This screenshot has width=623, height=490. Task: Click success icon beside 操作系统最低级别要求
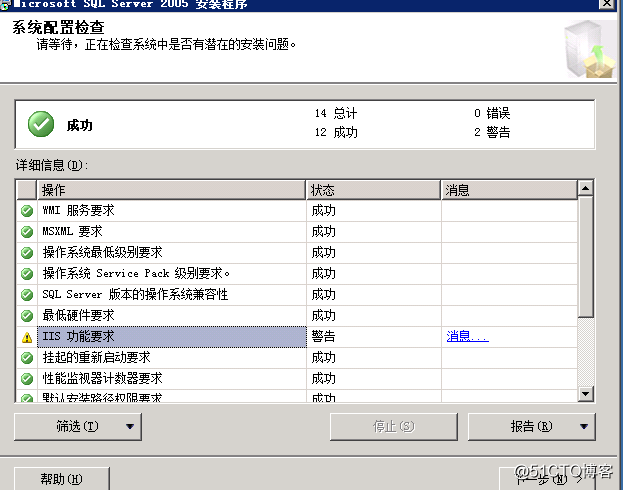(x=27, y=253)
